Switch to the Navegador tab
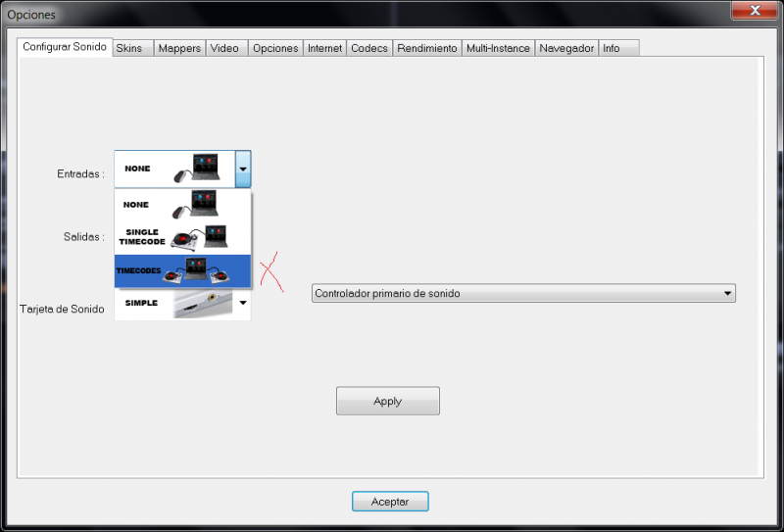This screenshot has width=784, height=532. [x=566, y=49]
